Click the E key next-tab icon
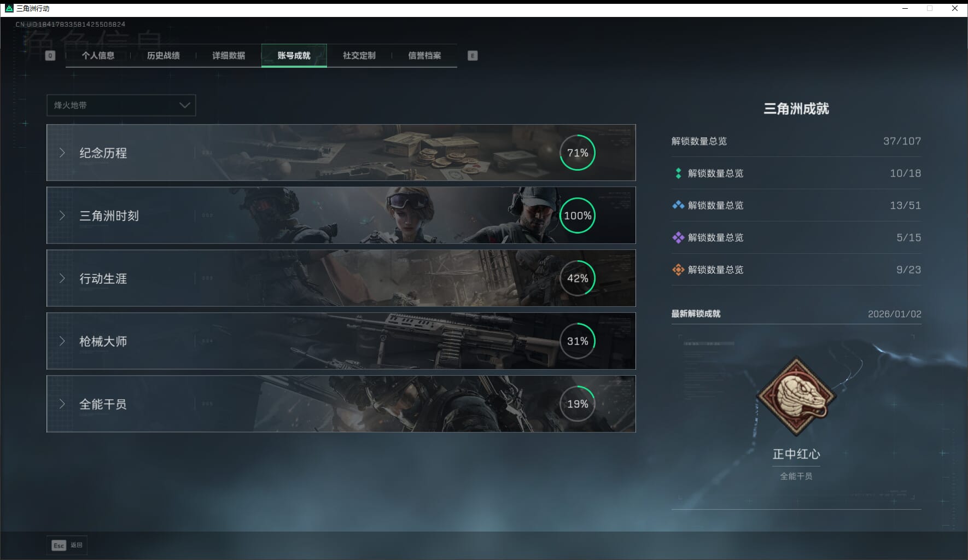The height and width of the screenshot is (560, 968). [473, 55]
